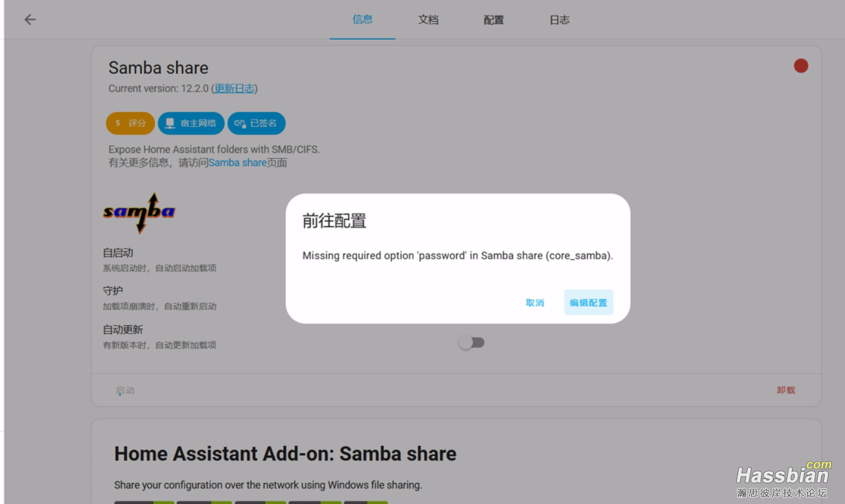Click the 自动更新 label text

[123, 329]
